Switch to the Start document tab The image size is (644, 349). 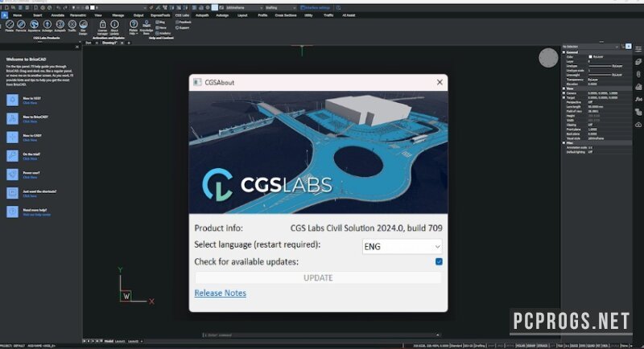click(x=89, y=43)
